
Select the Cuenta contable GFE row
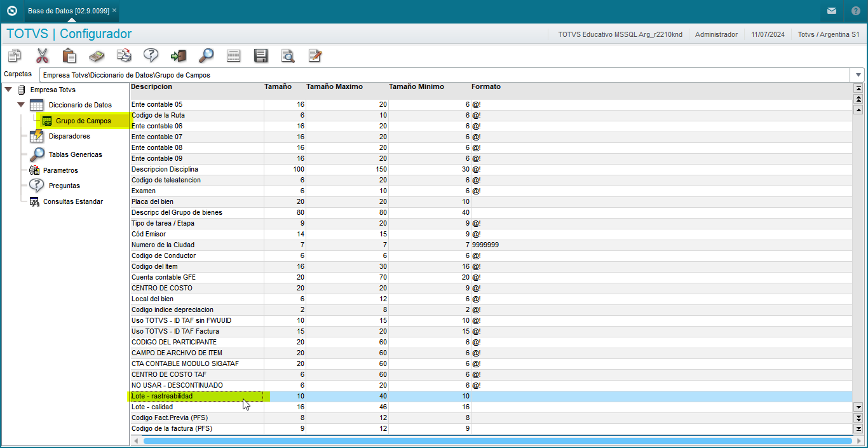tap(491, 277)
